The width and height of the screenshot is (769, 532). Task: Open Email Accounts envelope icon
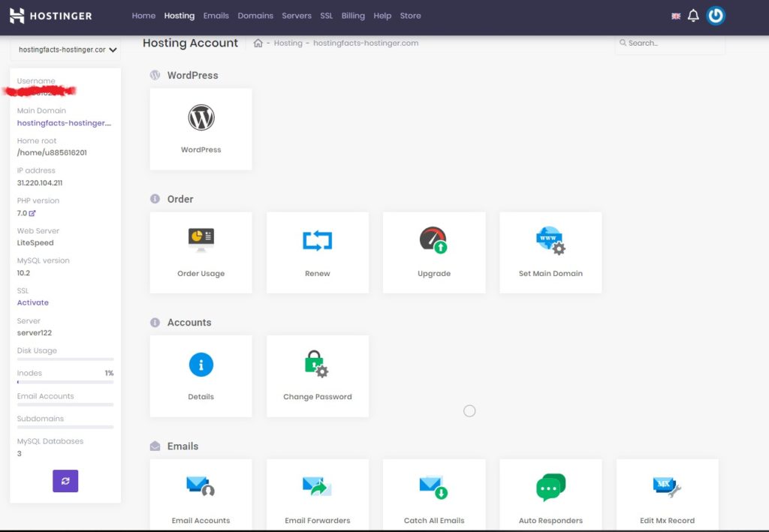(201, 486)
